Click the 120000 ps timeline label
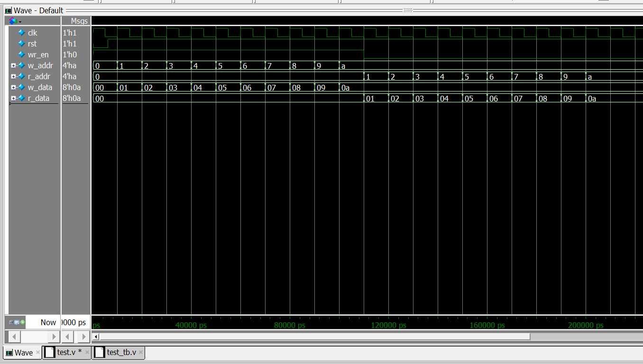 tap(389, 326)
